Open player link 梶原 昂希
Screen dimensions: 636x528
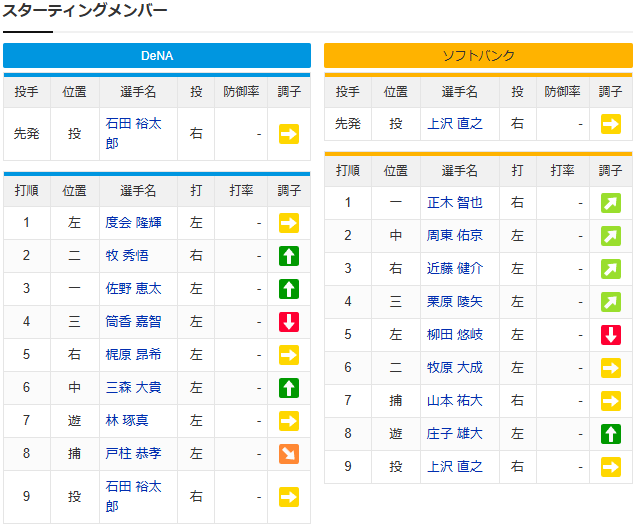point(133,354)
